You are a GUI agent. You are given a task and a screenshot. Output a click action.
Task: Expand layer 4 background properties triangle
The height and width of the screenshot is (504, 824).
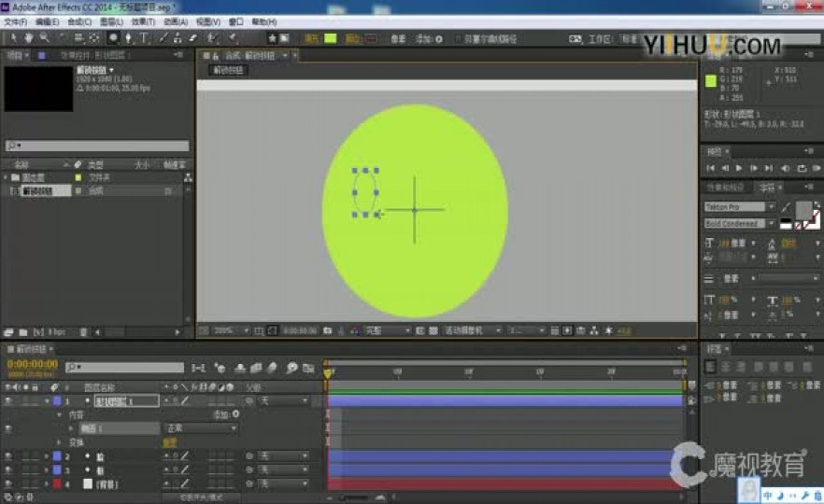47,484
